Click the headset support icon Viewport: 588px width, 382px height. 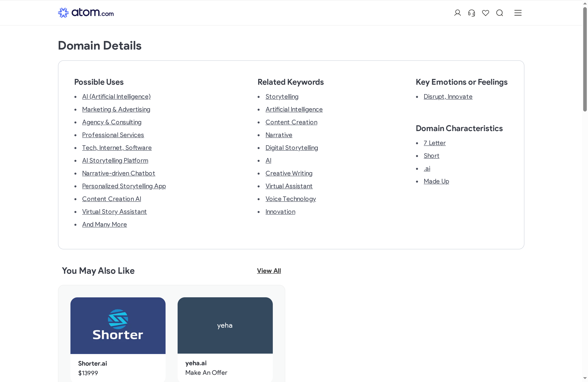[471, 13]
